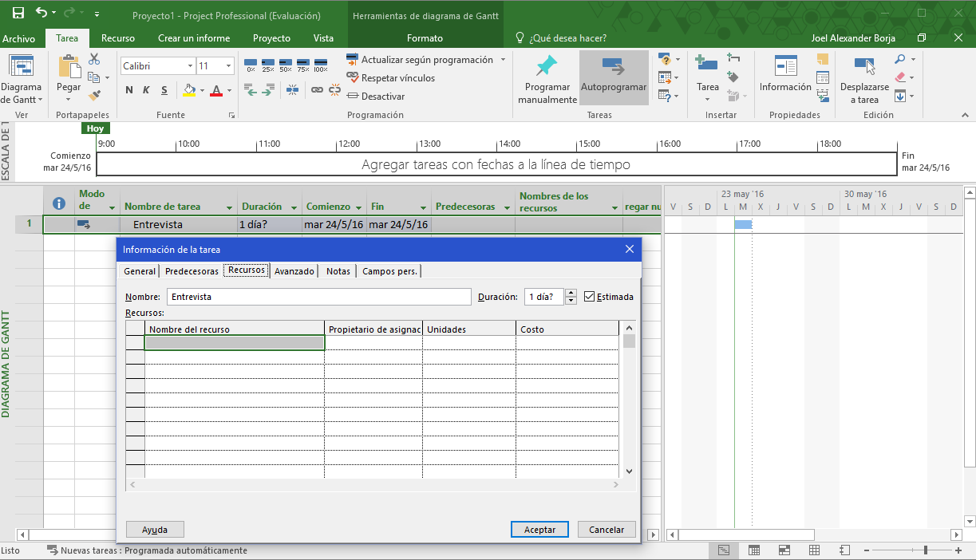Expand the Nombre de tarea column filter
The width and height of the screenshot is (976, 560).
(230, 207)
